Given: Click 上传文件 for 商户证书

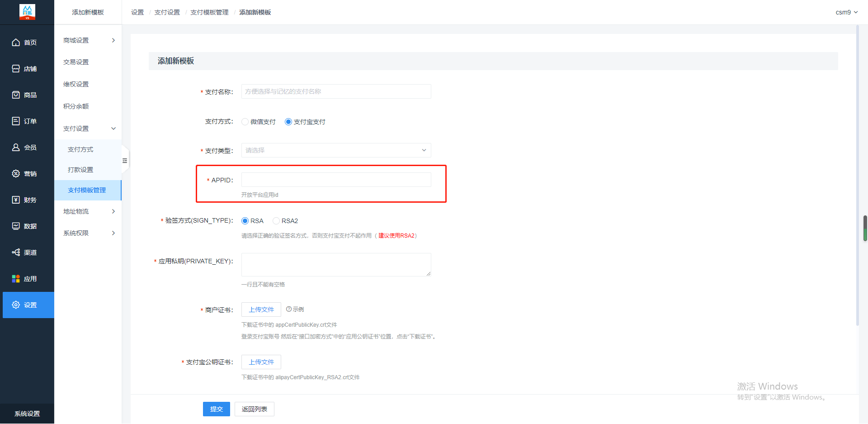Looking at the screenshot, I should [x=261, y=310].
